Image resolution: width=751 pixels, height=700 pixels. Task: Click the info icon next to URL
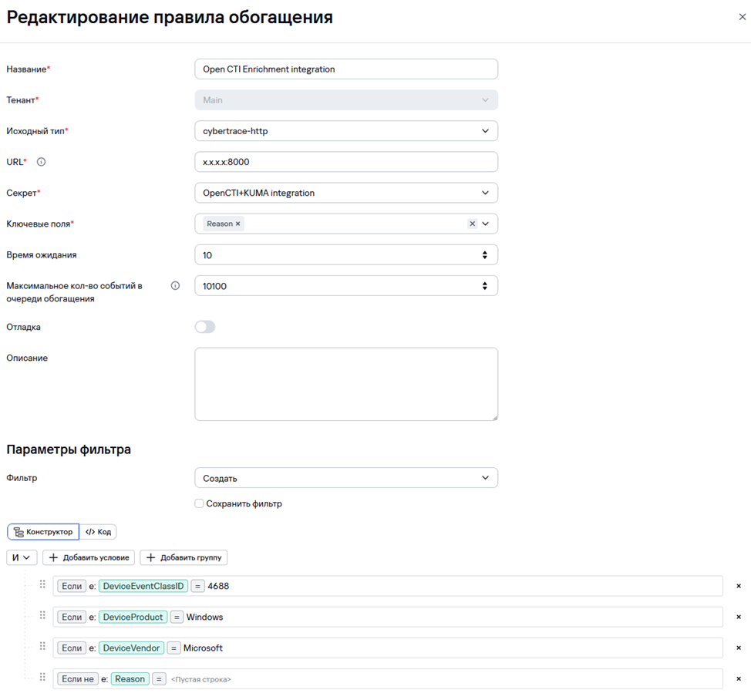point(42,162)
